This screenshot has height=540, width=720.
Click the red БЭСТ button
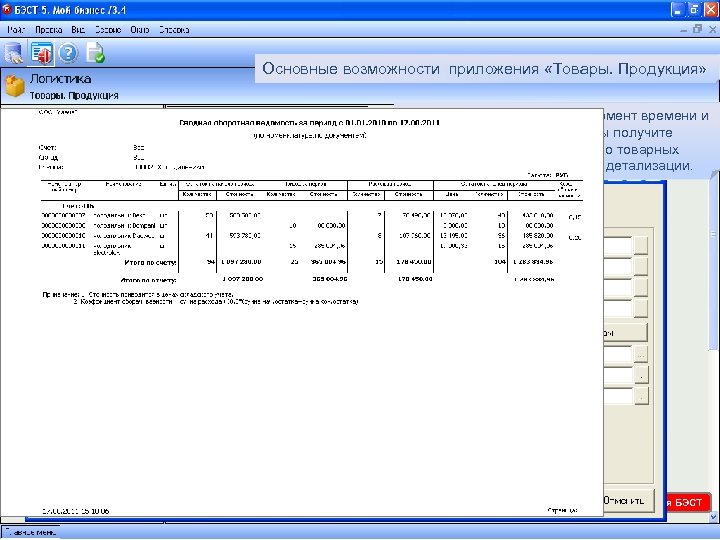686,502
